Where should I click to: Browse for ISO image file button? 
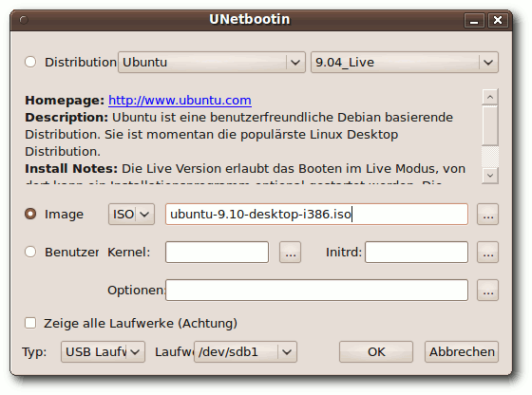(x=487, y=214)
